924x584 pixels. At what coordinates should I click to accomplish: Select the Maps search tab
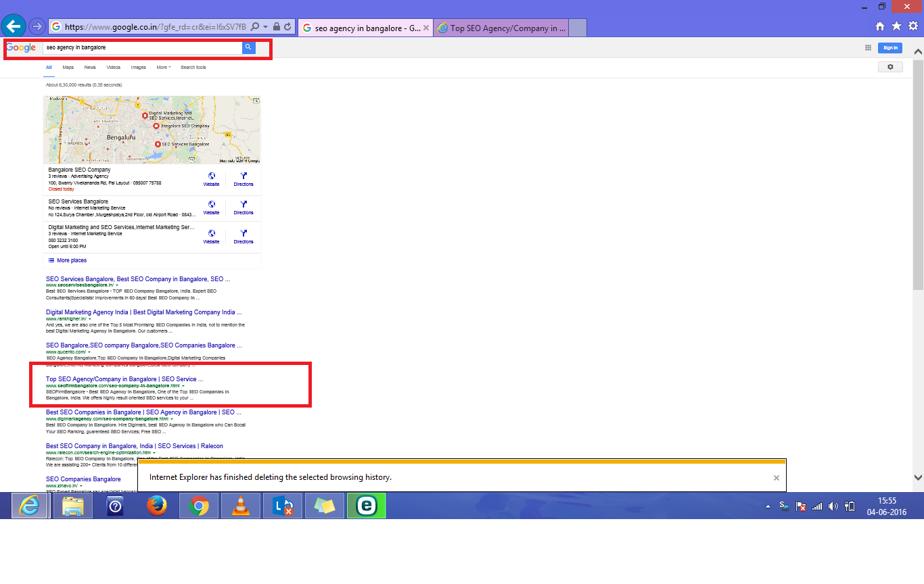coord(68,68)
